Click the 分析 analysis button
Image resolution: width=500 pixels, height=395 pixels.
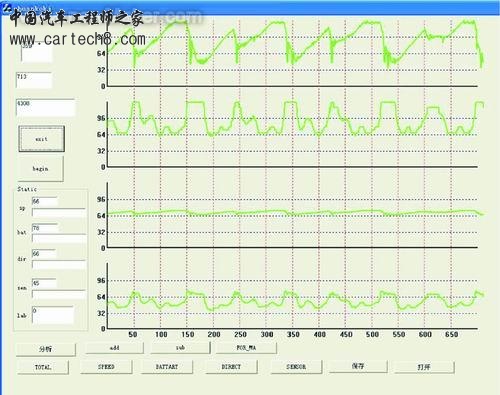46,349
